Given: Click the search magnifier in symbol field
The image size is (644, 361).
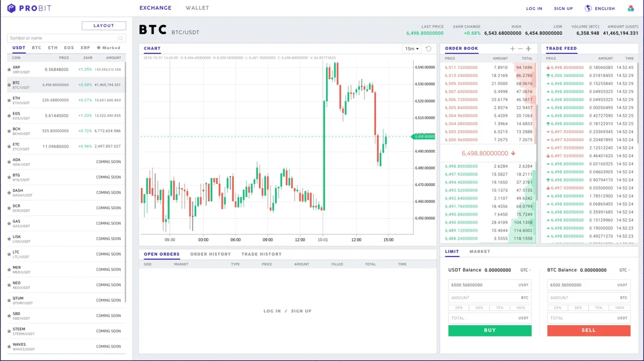Looking at the screenshot, I should [120, 38].
